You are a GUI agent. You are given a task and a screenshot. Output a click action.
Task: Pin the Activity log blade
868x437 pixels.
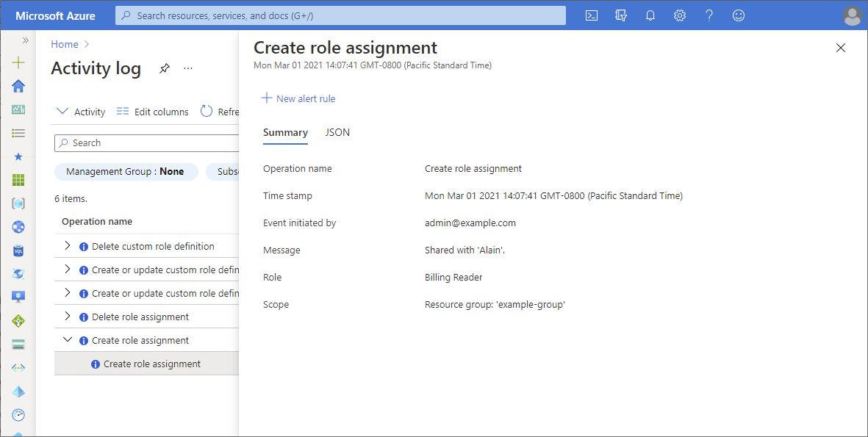[164, 68]
